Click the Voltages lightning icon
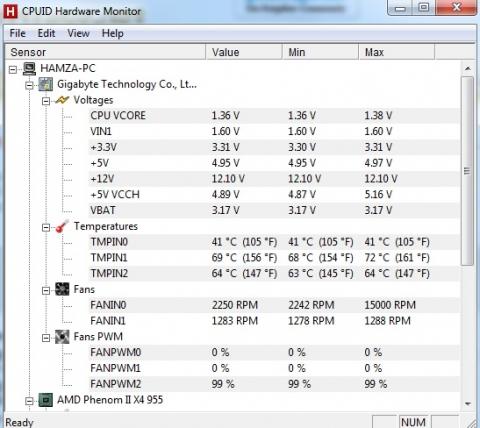The height and width of the screenshot is (428, 480). [62, 100]
